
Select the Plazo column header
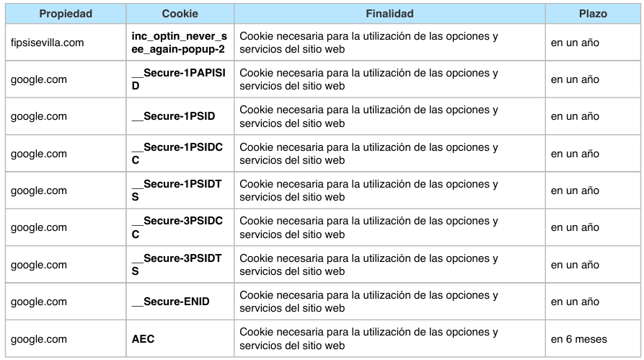point(593,14)
